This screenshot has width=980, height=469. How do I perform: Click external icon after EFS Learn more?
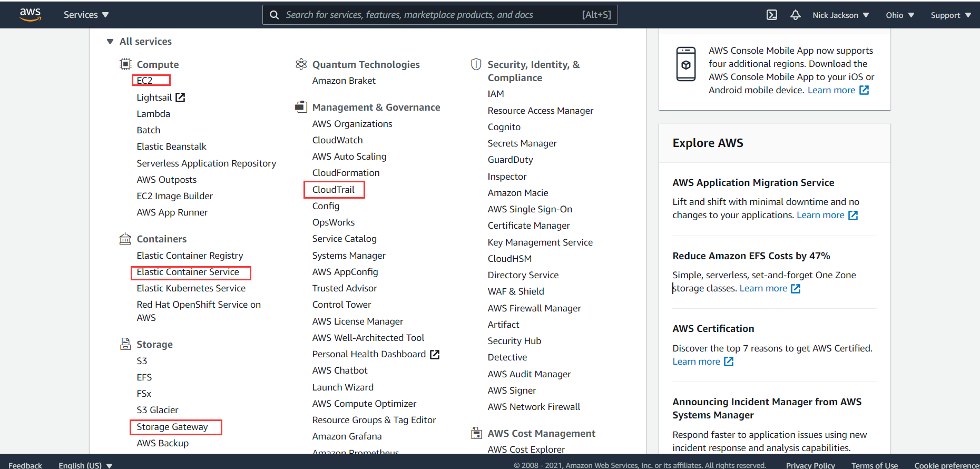[x=796, y=288]
